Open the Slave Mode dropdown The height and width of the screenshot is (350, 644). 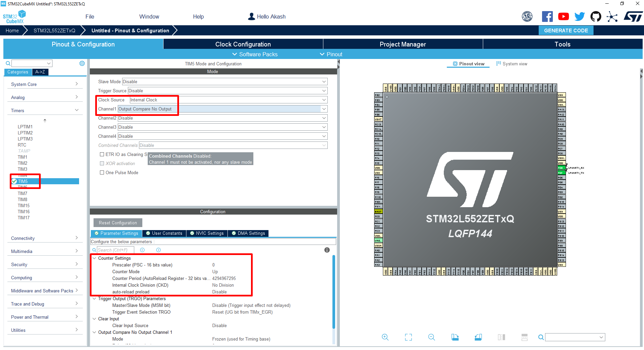click(323, 82)
